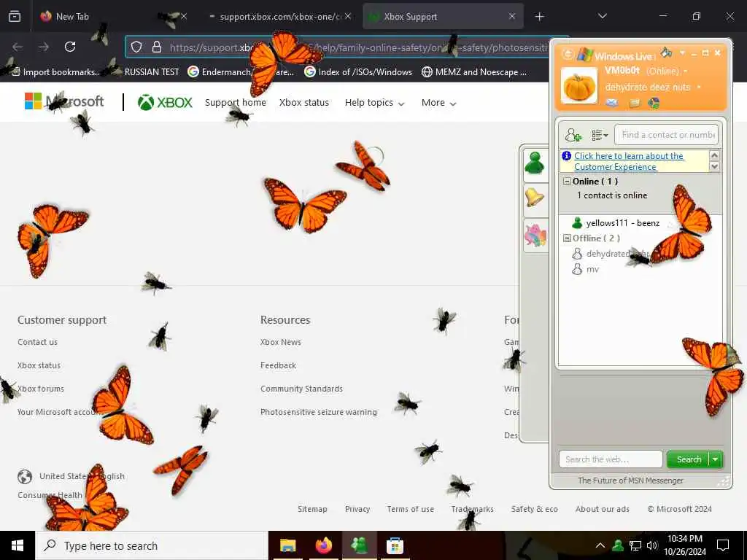Collapse the Offline contacts group
This screenshot has height=560, width=747.
click(567, 238)
